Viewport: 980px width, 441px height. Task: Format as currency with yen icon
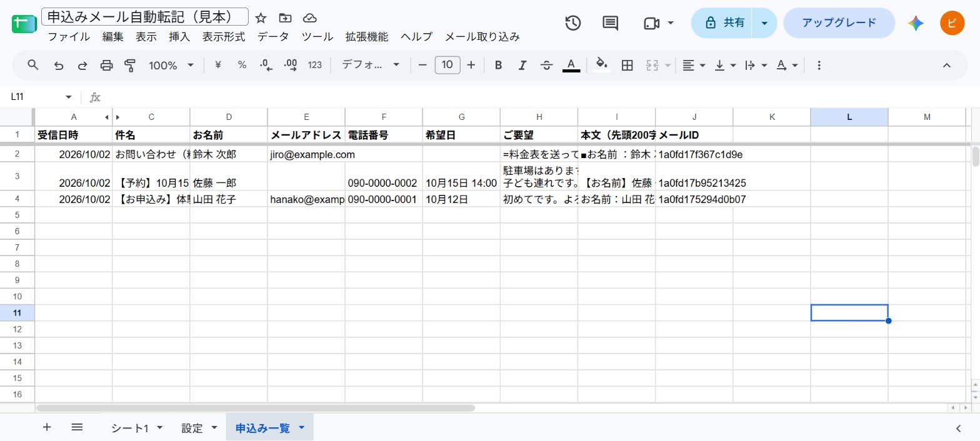tap(217, 65)
